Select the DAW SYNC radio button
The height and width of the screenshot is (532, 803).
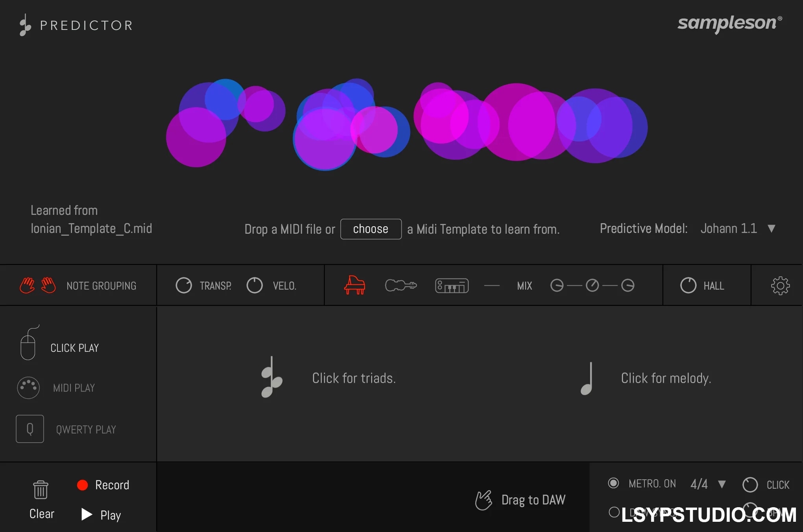(614, 512)
